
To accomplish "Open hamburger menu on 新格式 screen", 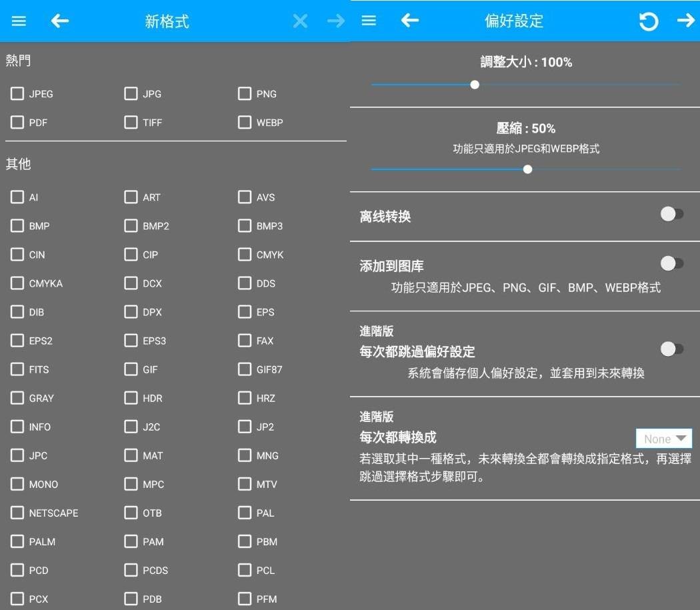I will pos(19,21).
